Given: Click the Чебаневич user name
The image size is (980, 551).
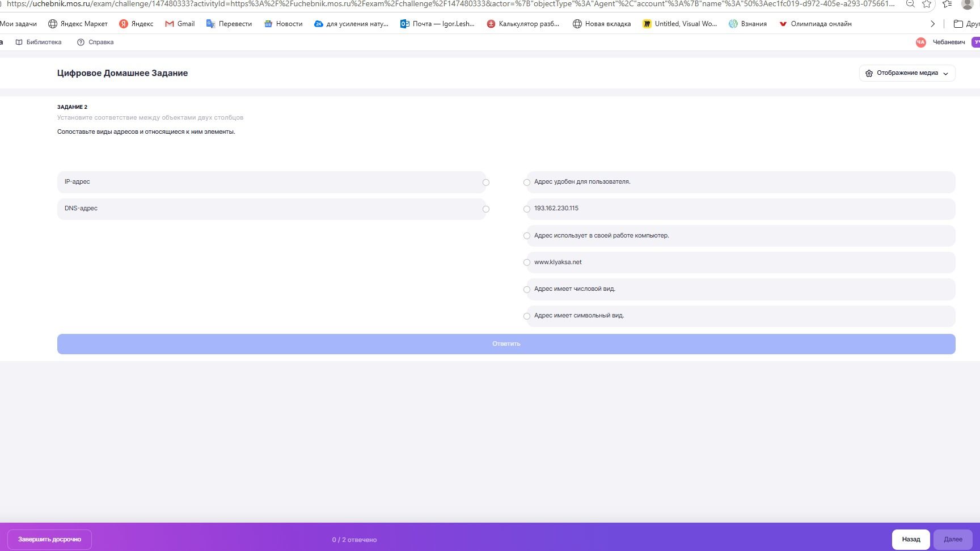Looking at the screenshot, I should click(948, 43).
